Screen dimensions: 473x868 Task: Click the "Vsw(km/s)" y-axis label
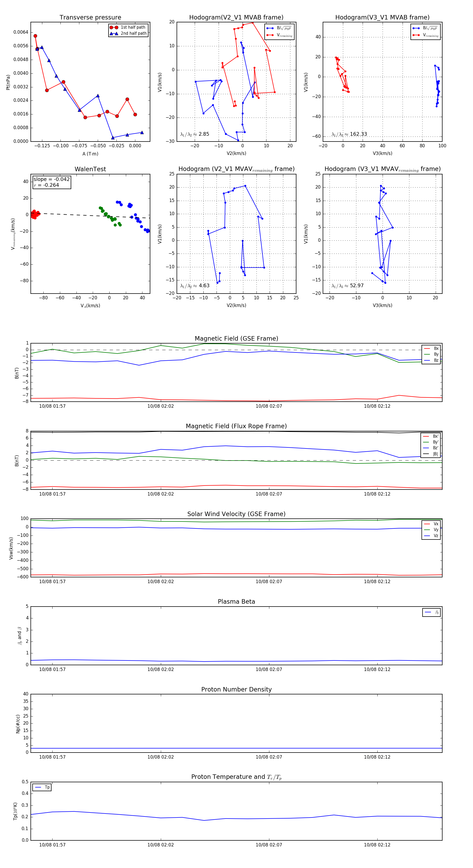(x=11, y=548)
